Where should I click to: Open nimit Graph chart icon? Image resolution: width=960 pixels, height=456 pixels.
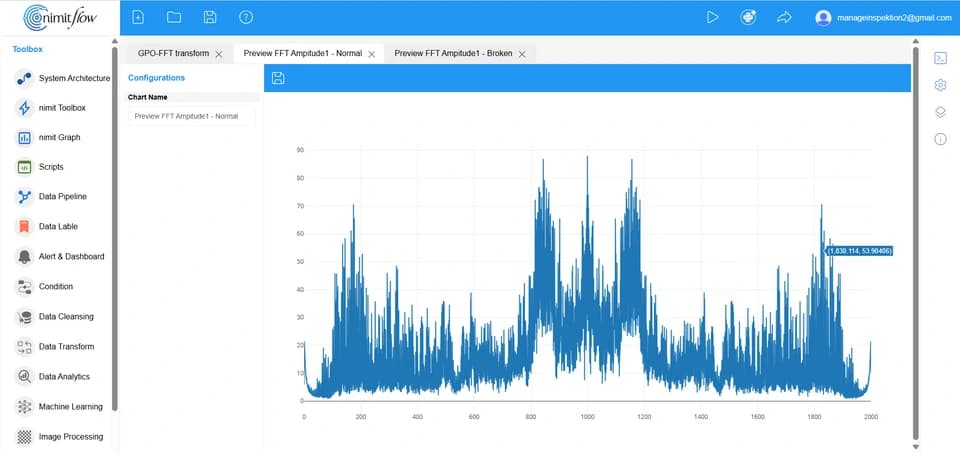[x=24, y=138]
